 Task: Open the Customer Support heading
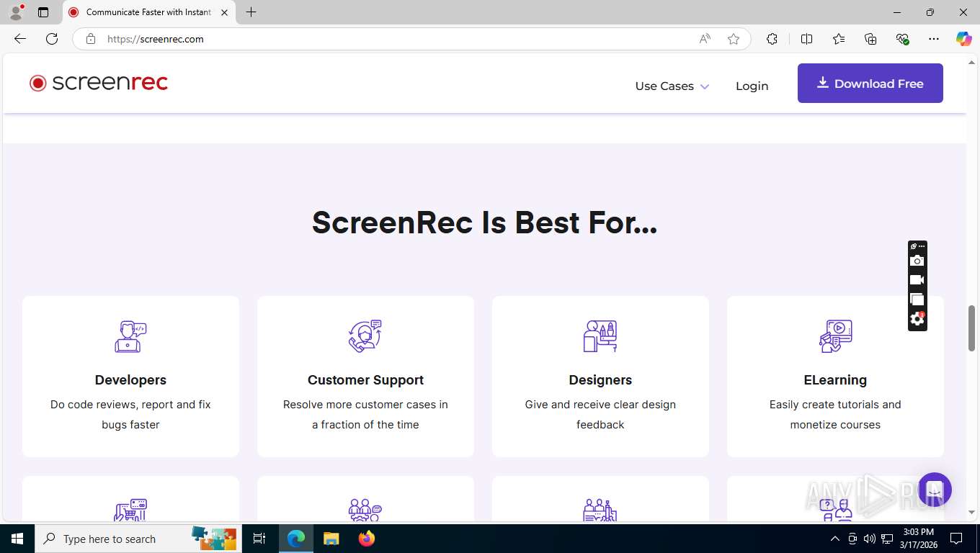coord(365,380)
